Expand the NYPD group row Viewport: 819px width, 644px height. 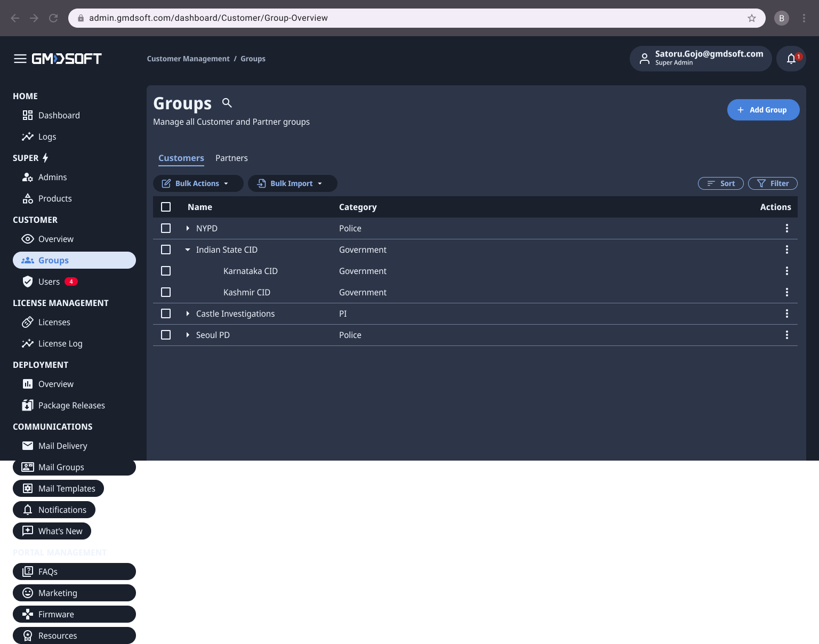(x=188, y=228)
